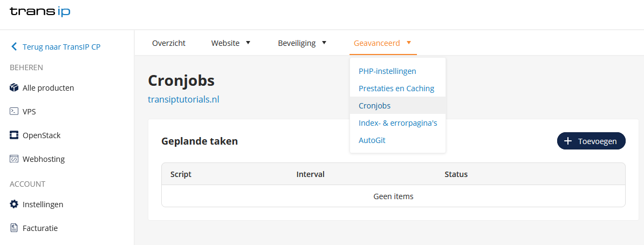This screenshot has width=644, height=245.
Task: Click the Interval column header
Action: click(x=310, y=174)
